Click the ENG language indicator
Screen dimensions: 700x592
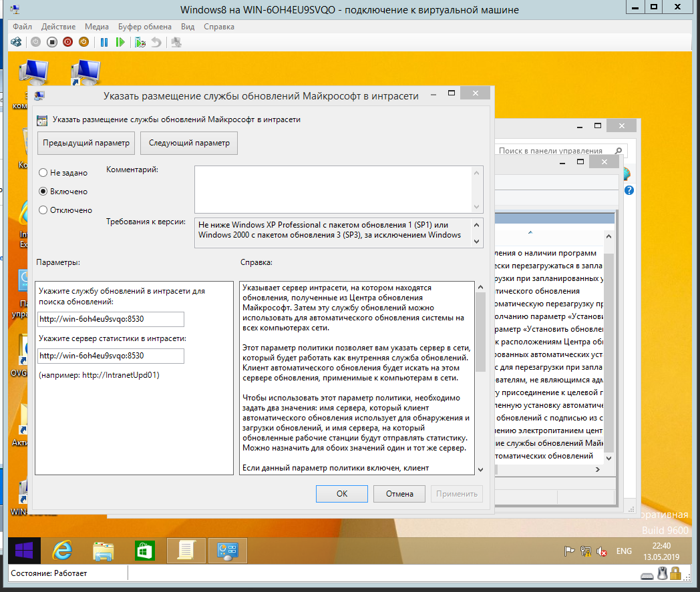[624, 551]
